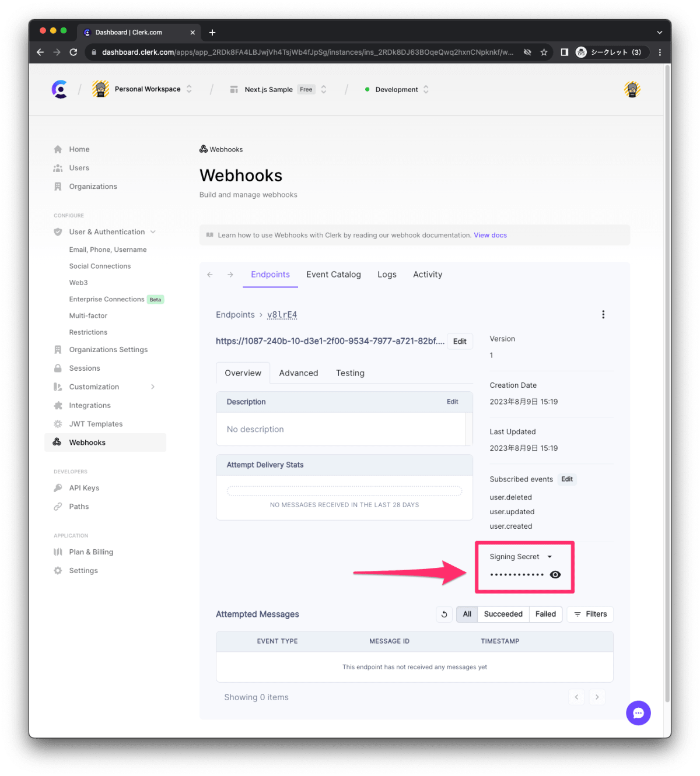The width and height of the screenshot is (700, 776).
Task: Open Enterprise Connections settings
Action: [107, 299]
